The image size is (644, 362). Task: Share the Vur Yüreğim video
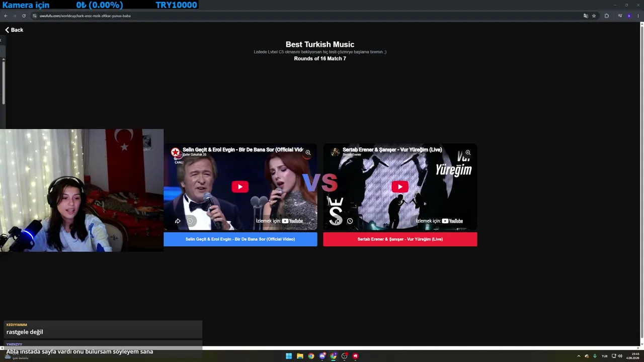click(x=338, y=221)
